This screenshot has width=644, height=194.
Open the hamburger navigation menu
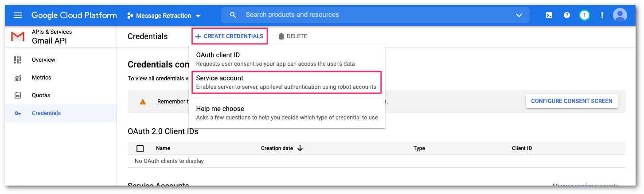(x=18, y=15)
